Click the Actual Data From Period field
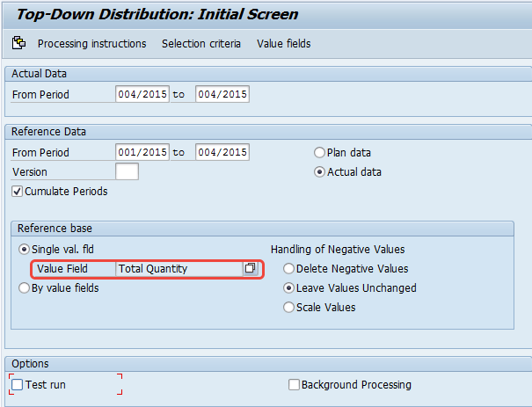 pyautogui.click(x=142, y=94)
